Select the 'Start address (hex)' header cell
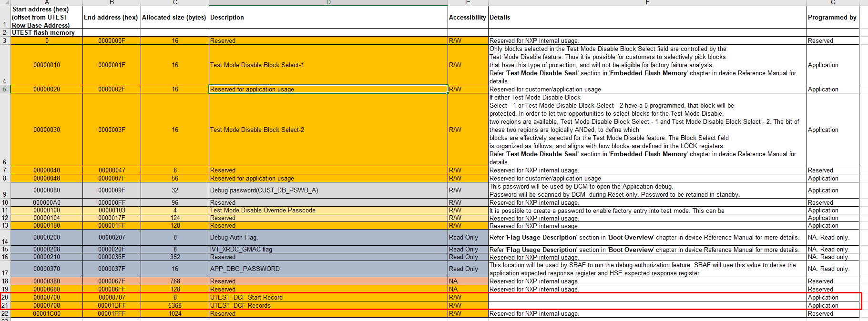This screenshot has height=321, width=868. [x=47, y=17]
